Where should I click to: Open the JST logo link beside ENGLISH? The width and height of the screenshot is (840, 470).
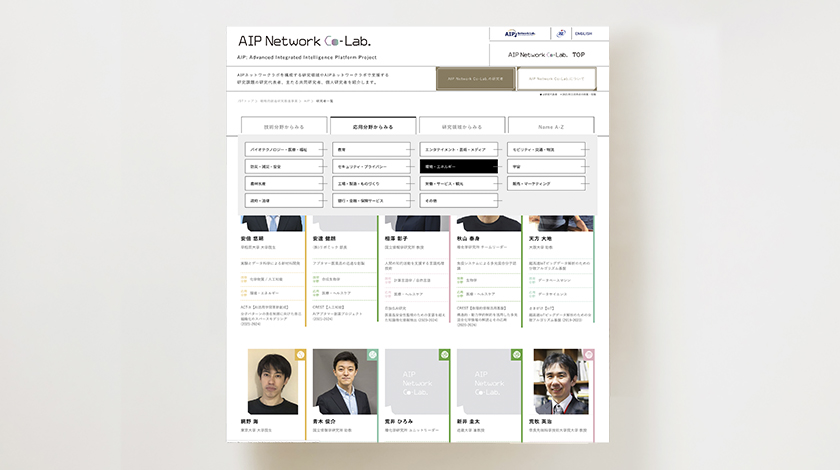tap(561, 33)
